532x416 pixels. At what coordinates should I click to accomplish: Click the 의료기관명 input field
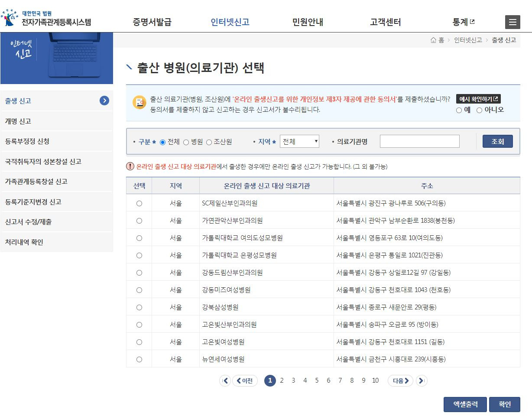(x=419, y=141)
